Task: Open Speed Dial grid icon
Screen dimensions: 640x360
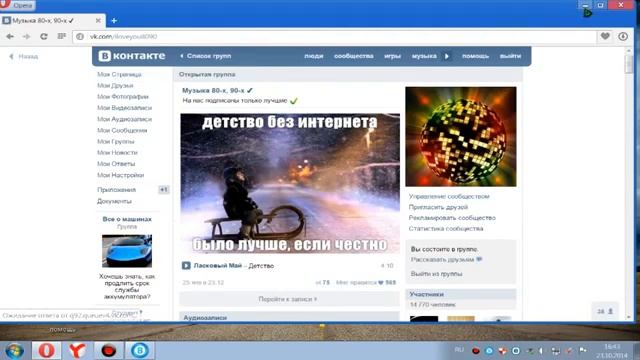Action: (x=62, y=36)
